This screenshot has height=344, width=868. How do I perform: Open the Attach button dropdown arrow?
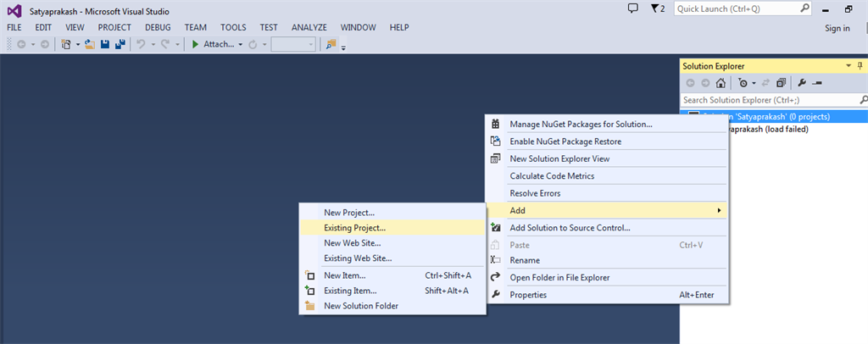[241, 44]
